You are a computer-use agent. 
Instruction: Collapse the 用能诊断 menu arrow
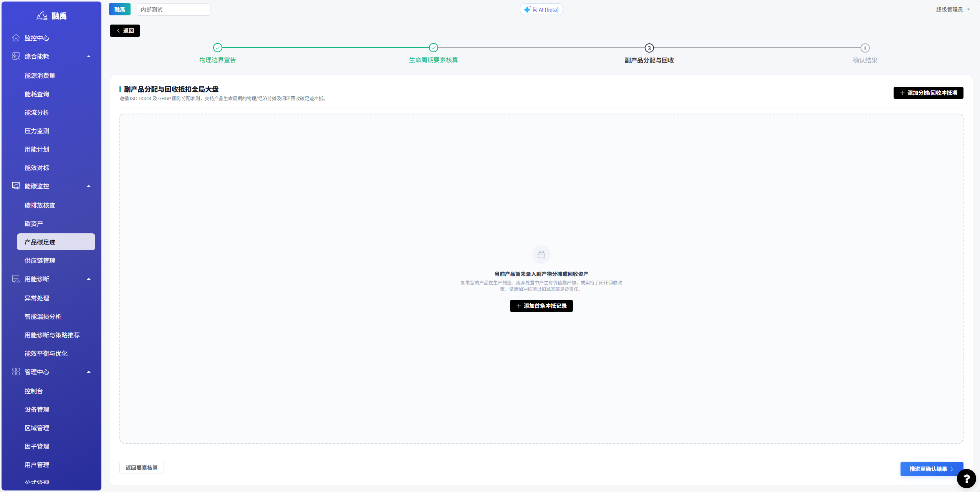[x=89, y=279]
